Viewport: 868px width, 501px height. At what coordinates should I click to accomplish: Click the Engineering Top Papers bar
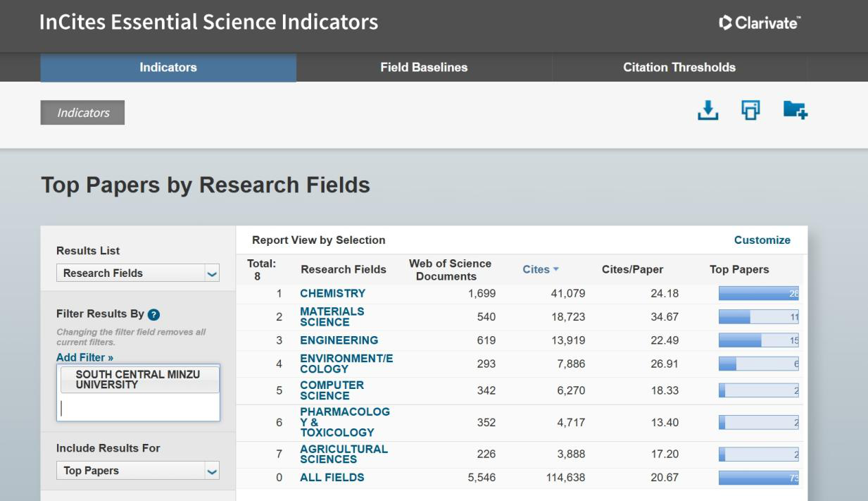click(x=758, y=341)
